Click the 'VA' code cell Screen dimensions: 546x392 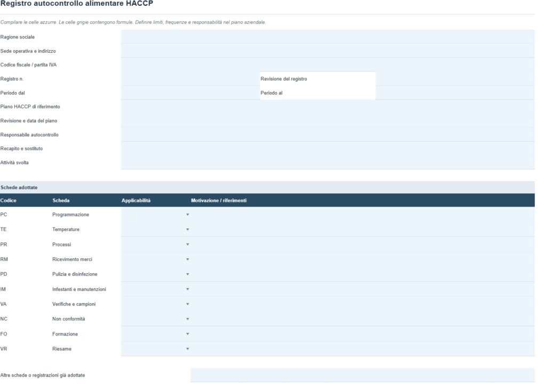pos(4,304)
